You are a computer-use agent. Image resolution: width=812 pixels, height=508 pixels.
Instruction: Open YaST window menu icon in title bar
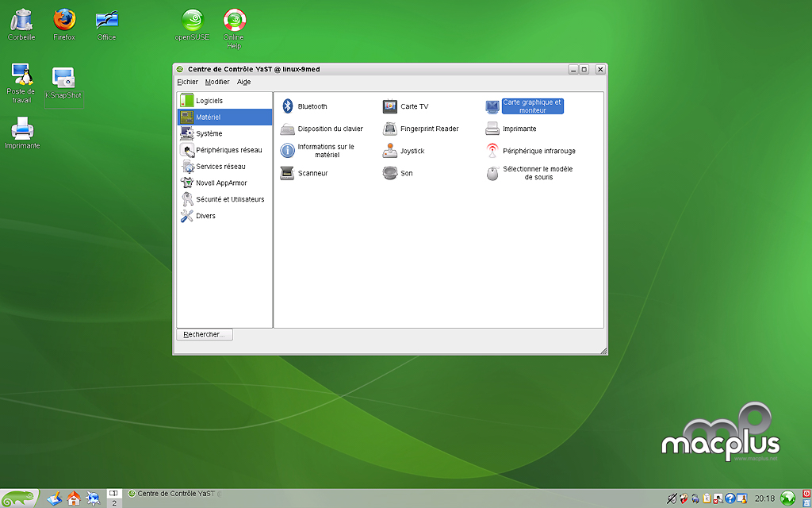[180, 69]
